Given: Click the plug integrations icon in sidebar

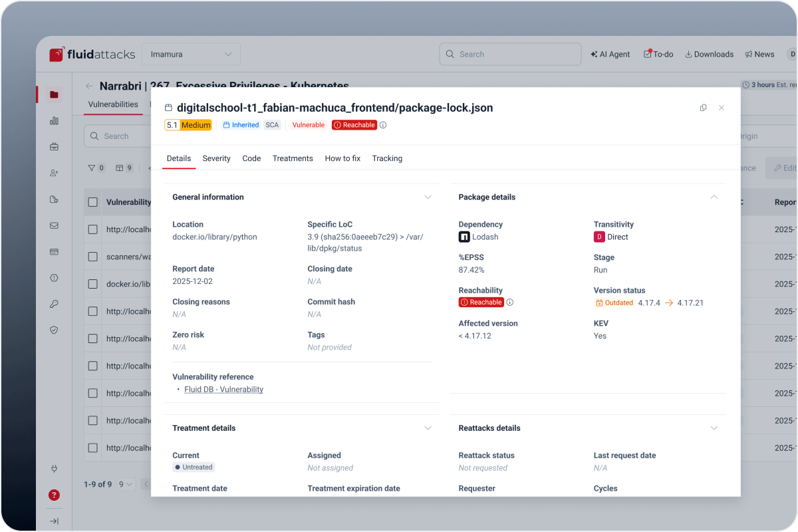Looking at the screenshot, I should pyautogui.click(x=55, y=469).
